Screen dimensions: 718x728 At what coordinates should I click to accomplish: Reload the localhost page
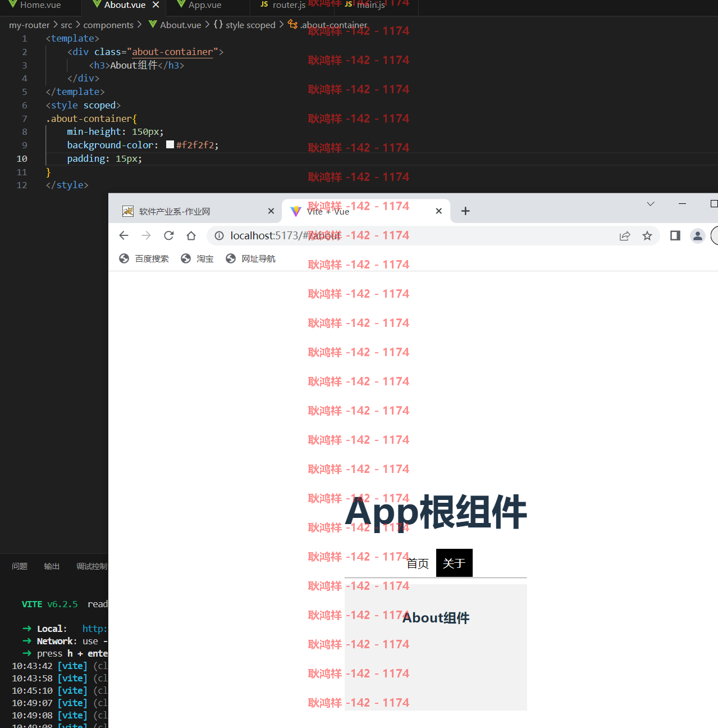pos(169,236)
